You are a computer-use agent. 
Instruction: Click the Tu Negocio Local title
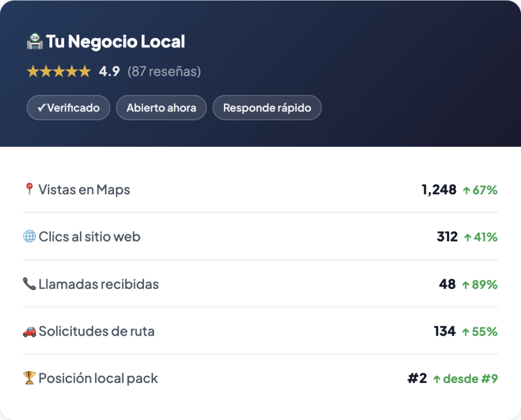pos(115,42)
